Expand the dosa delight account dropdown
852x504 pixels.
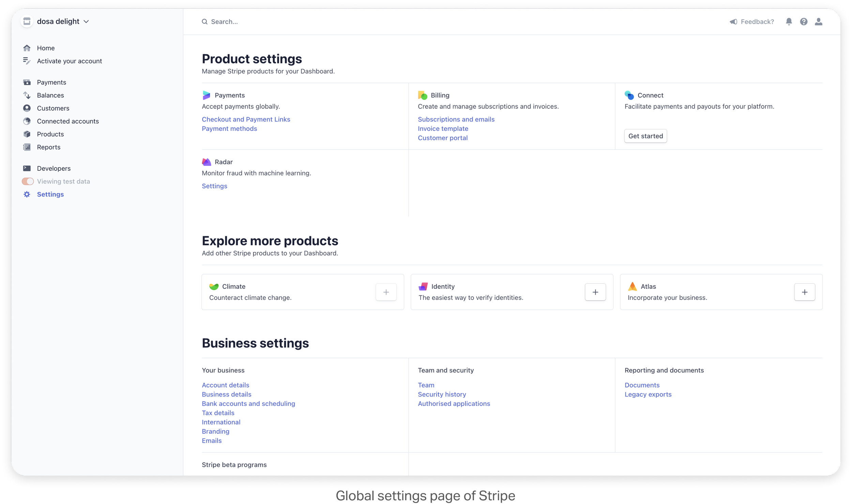[x=86, y=21]
